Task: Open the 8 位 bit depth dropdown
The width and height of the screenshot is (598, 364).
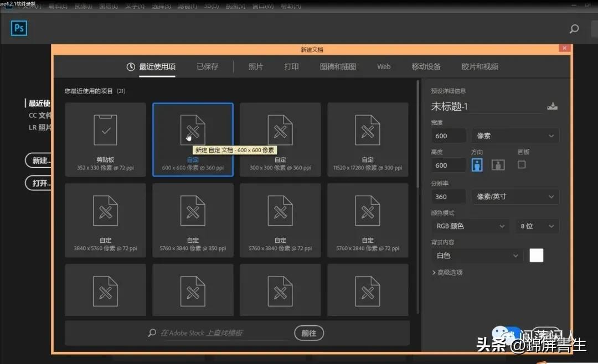Action: tap(537, 226)
